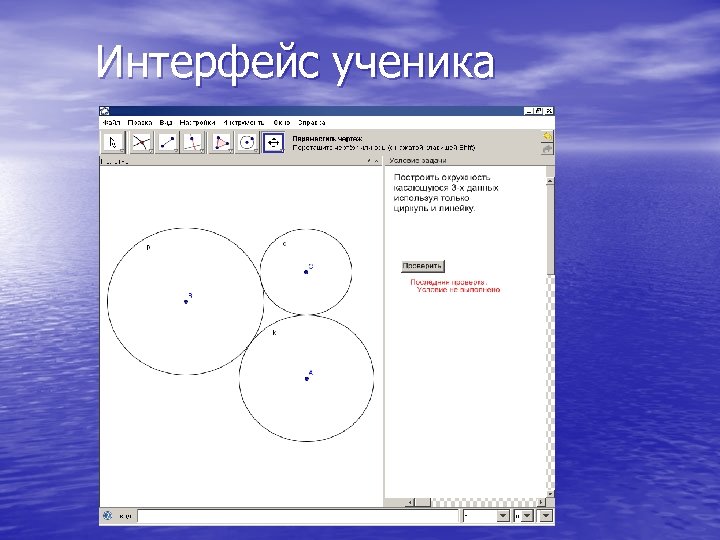This screenshot has width=720, height=540.
Task: Click center point A of the bottom circle
Action: pyautogui.click(x=307, y=379)
